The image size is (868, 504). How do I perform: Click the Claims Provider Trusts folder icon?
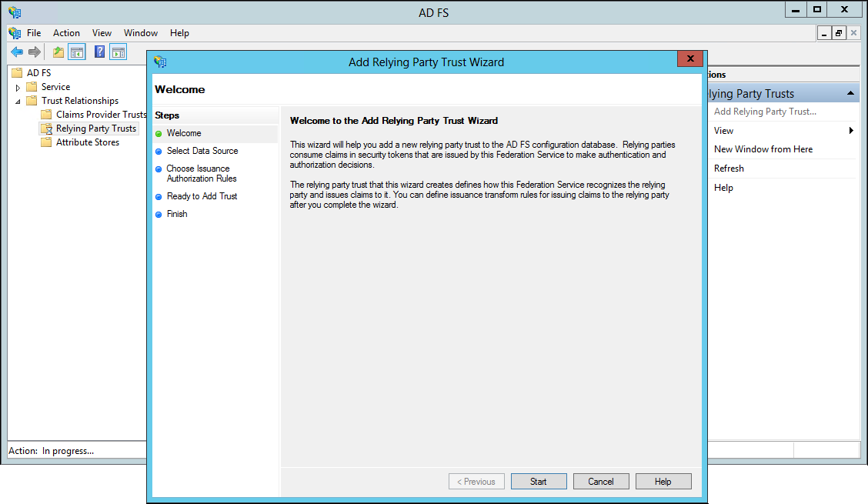click(x=46, y=114)
